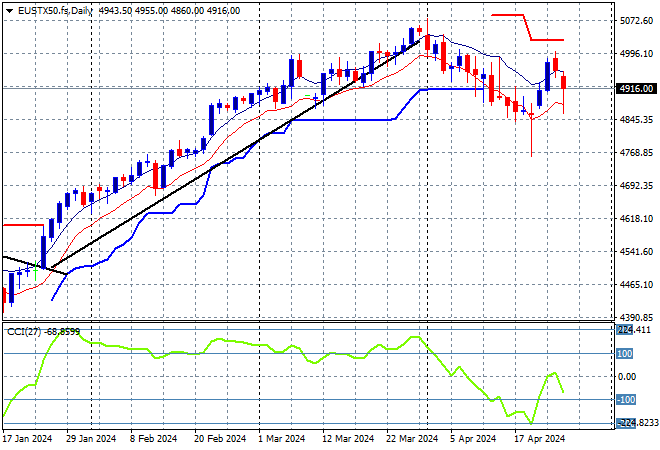Click the 29 Jan 2024 date label
The image size is (660, 450).
(x=91, y=438)
